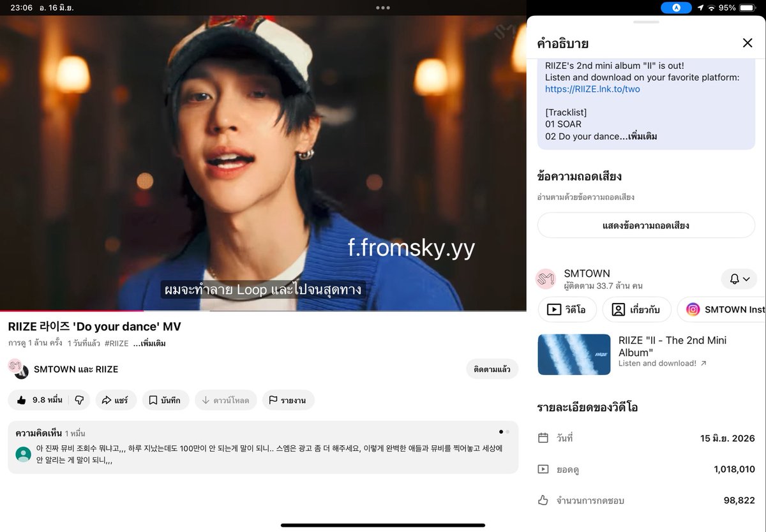This screenshot has height=532, width=766.
Task: Tap the battery status indicator
Action: (x=747, y=8)
